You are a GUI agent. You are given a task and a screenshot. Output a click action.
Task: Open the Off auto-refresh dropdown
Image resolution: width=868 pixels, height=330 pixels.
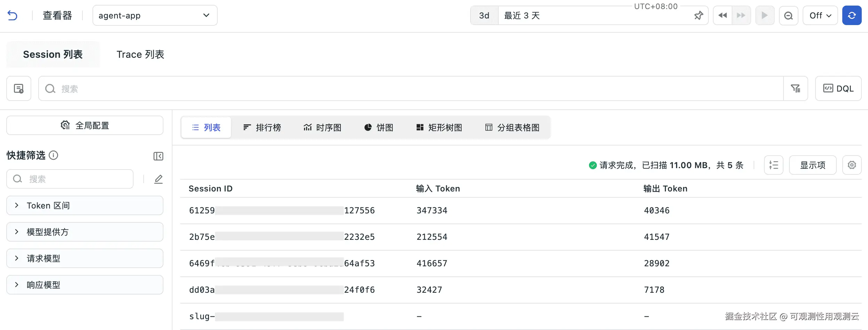pyautogui.click(x=820, y=16)
